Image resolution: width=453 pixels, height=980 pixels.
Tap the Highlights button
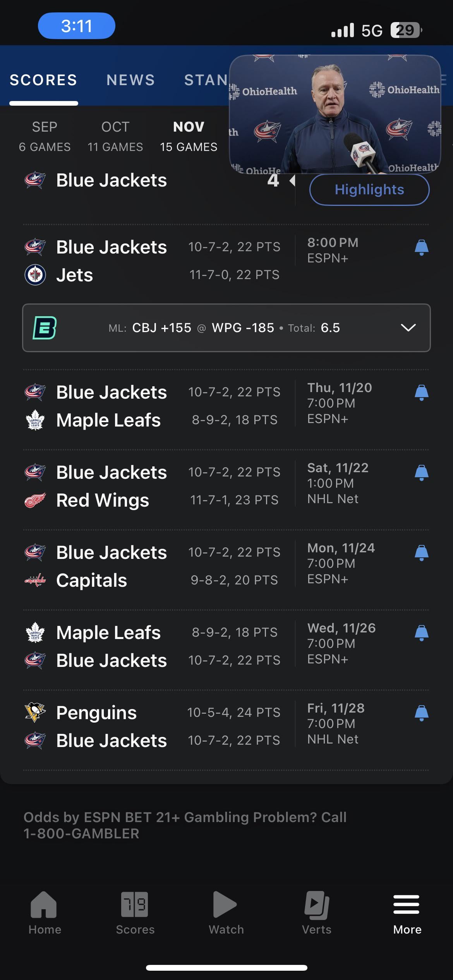coord(369,190)
